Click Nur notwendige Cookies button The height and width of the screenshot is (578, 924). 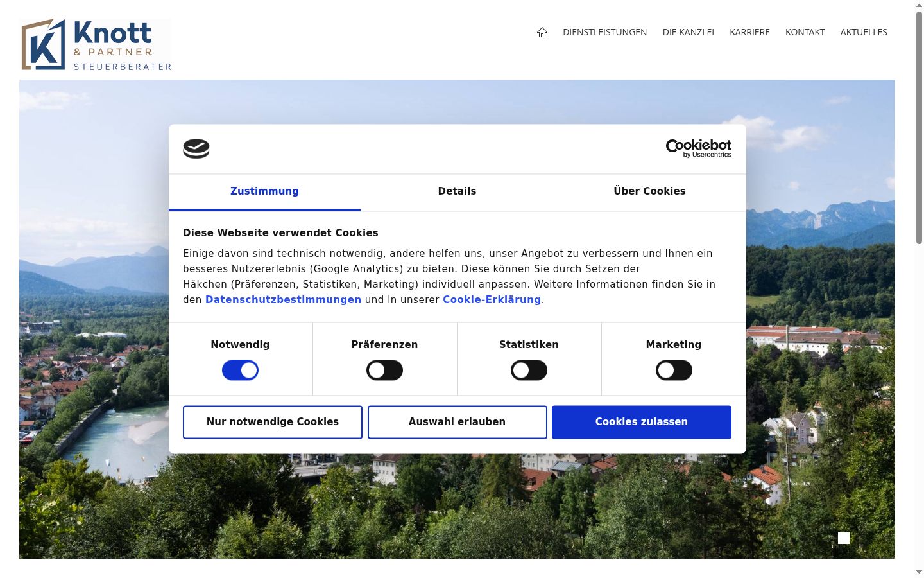(273, 422)
